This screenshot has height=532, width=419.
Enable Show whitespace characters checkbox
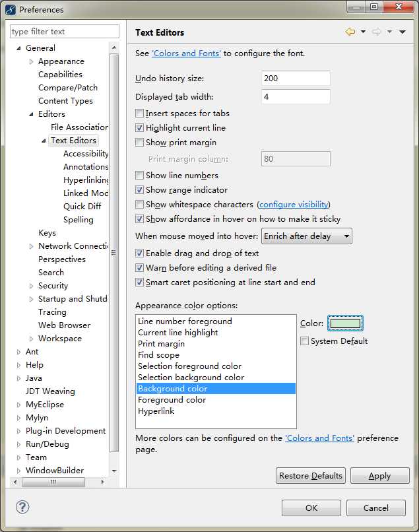tap(139, 204)
